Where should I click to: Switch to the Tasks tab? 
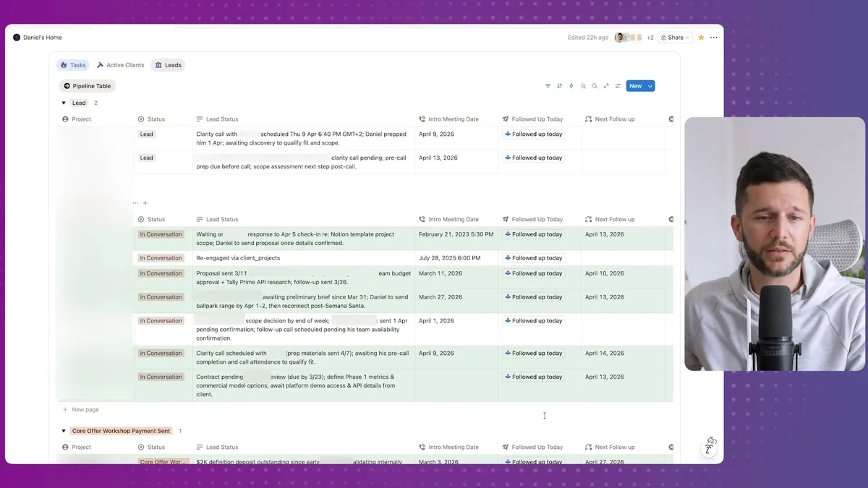coord(72,64)
